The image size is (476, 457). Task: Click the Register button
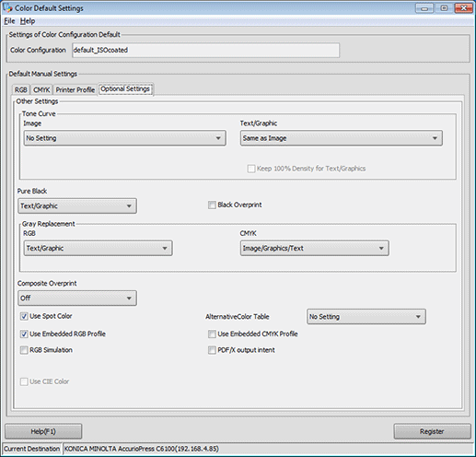(432, 431)
